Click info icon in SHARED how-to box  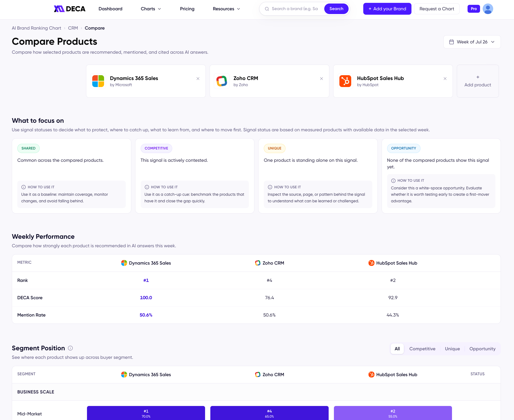[23, 187]
